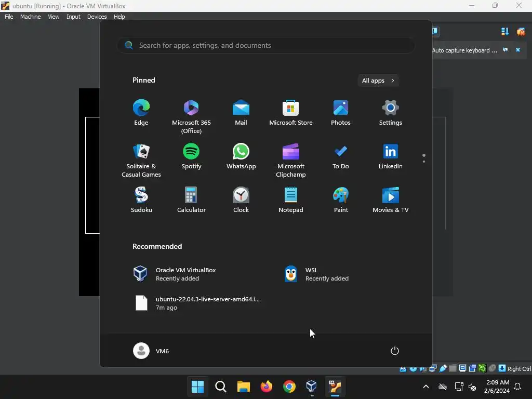Open Microsoft Store from pinned
This screenshot has width=532, height=399.
coord(291,113)
